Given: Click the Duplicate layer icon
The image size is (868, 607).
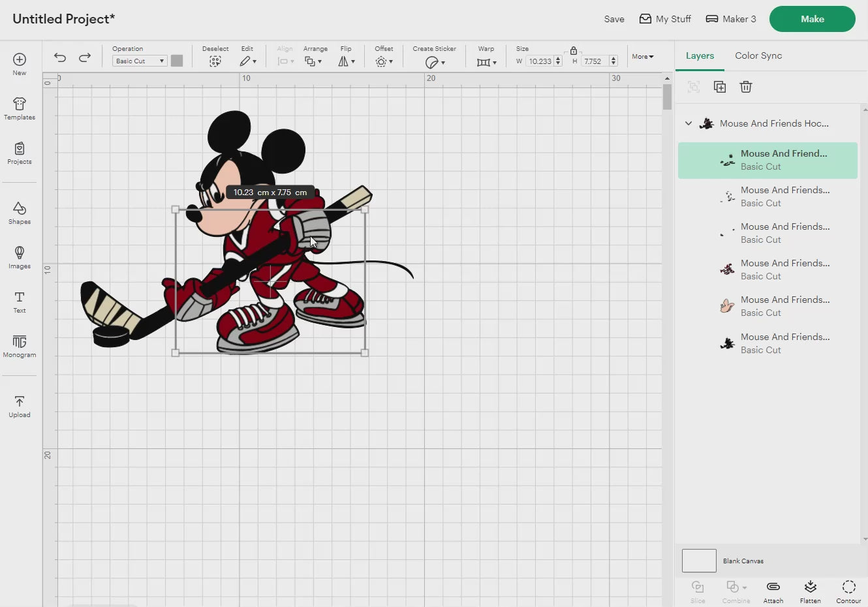Looking at the screenshot, I should [720, 87].
